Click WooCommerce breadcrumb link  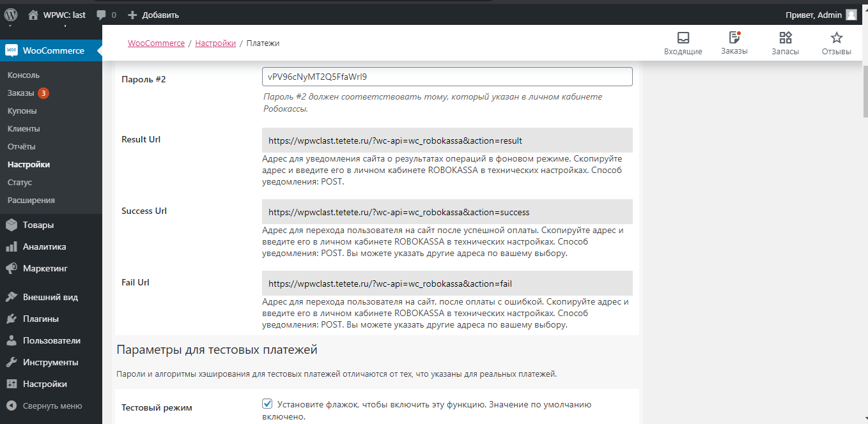(156, 43)
